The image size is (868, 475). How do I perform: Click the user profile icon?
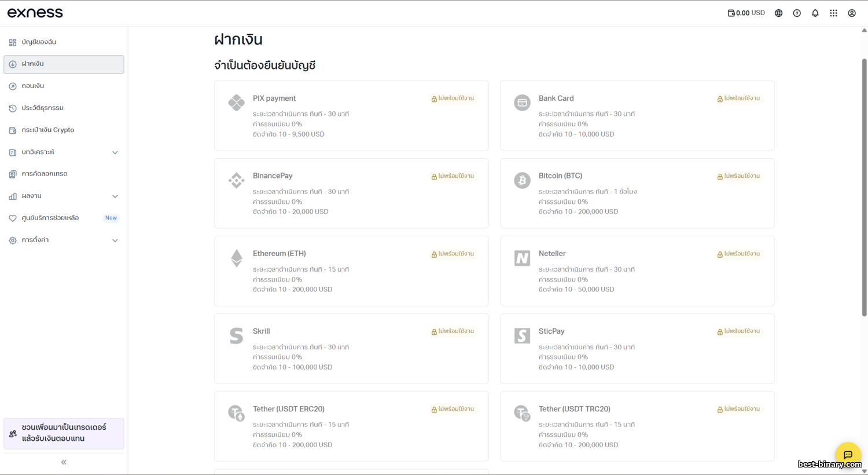pos(852,13)
